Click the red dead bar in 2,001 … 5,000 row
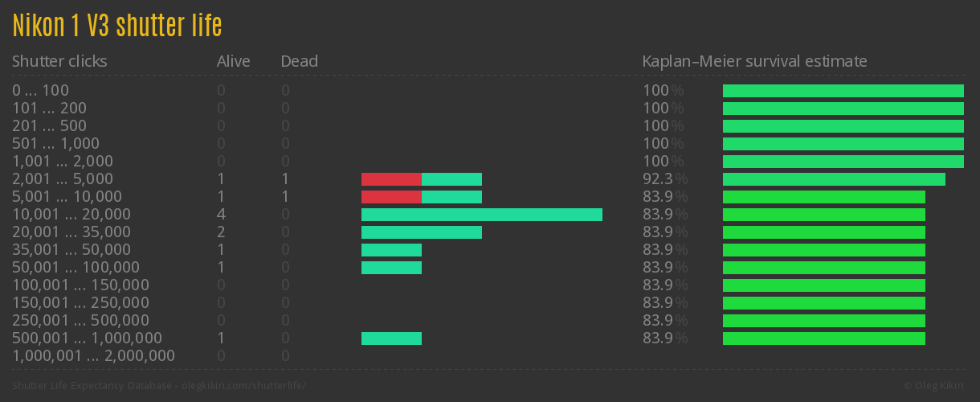Screen dimensions: 980x402 pyautogui.click(x=391, y=179)
